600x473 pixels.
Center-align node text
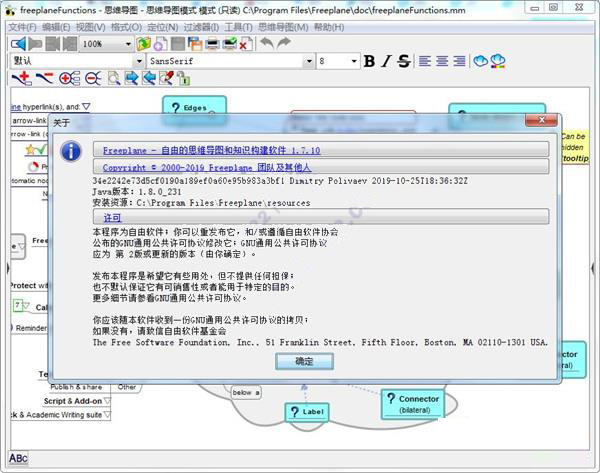tap(442, 61)
